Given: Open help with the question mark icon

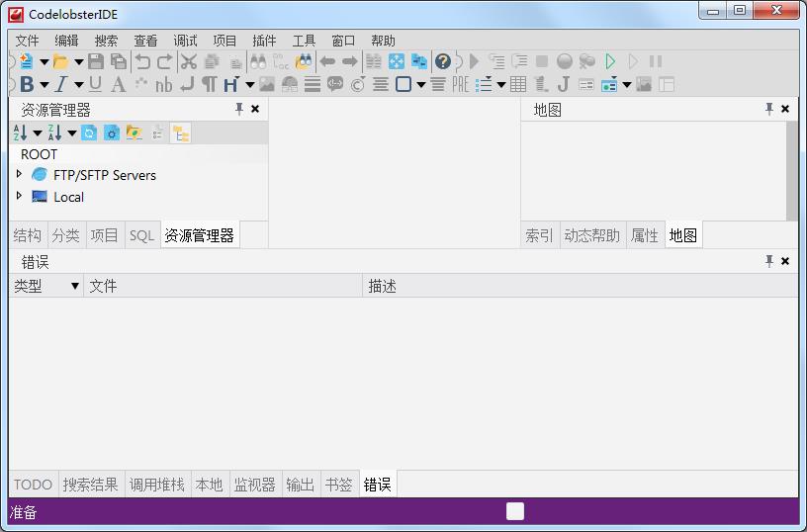Looking at the screenshot, I should click(x=443, y=61).
